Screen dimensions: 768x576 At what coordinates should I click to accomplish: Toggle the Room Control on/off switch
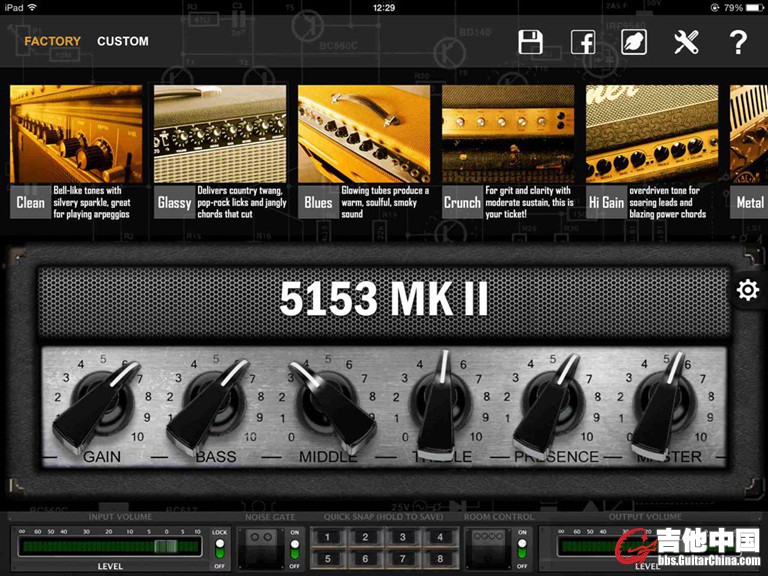(520, 547)
